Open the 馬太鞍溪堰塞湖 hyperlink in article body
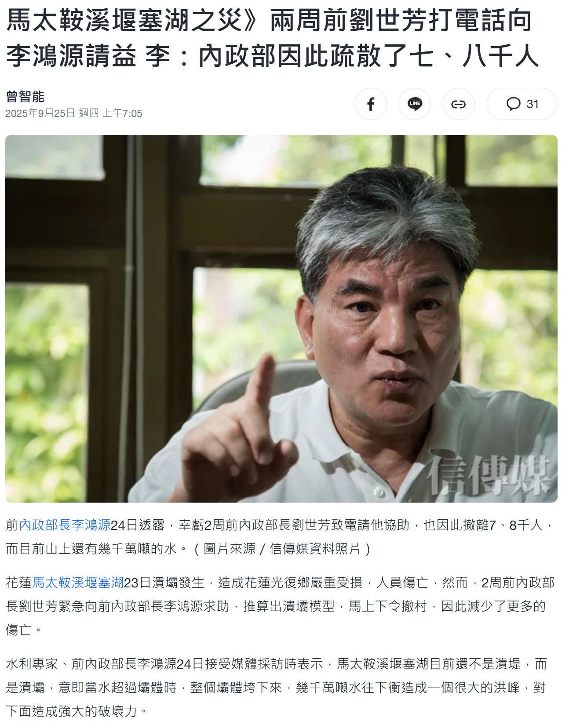 point(78,583)
